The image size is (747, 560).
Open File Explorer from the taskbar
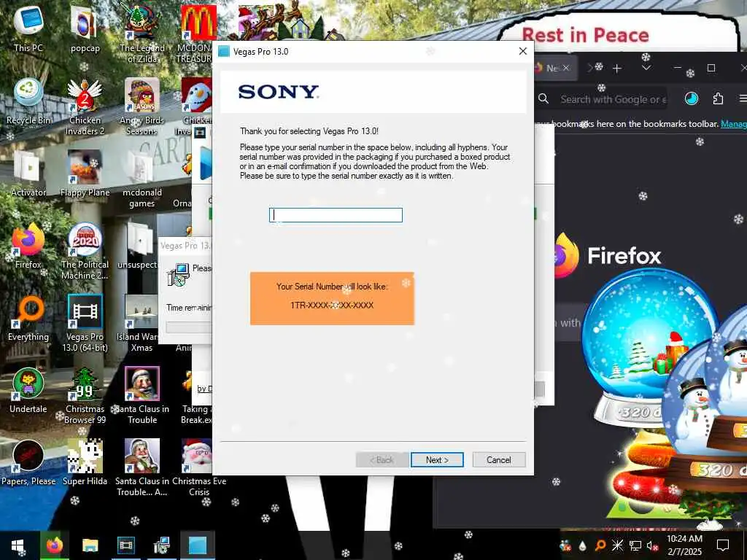tap(90, 545)
